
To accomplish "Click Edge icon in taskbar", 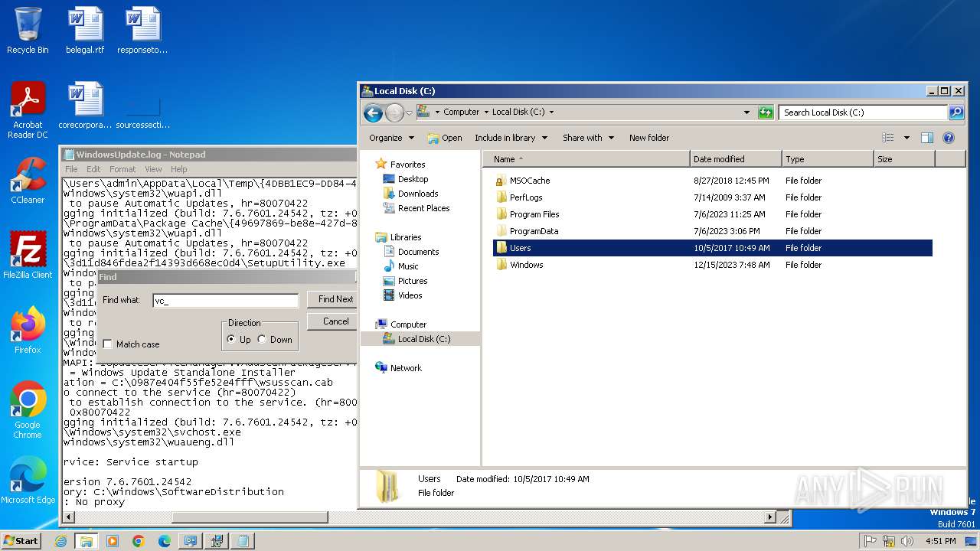I will (x=165, y=541).
